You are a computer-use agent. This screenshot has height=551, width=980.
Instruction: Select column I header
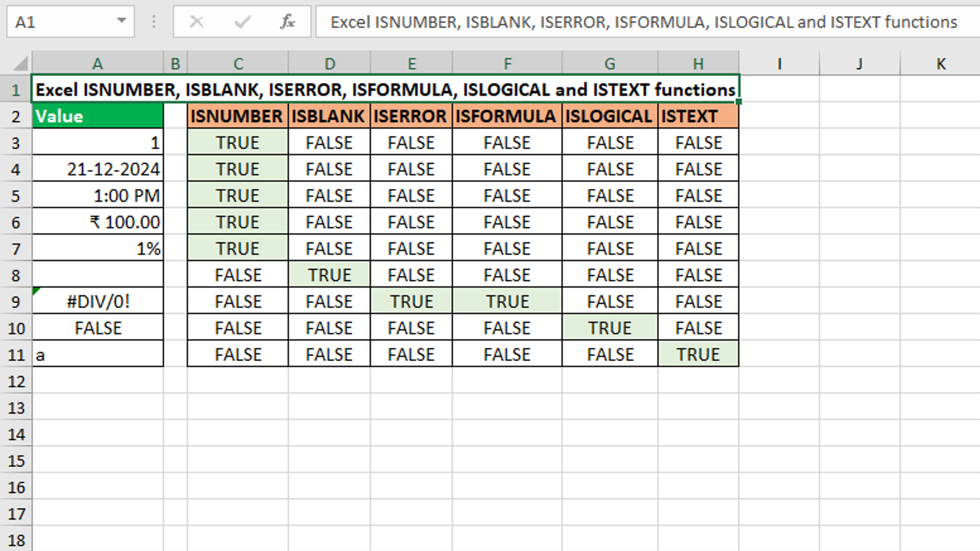[779, 64]
